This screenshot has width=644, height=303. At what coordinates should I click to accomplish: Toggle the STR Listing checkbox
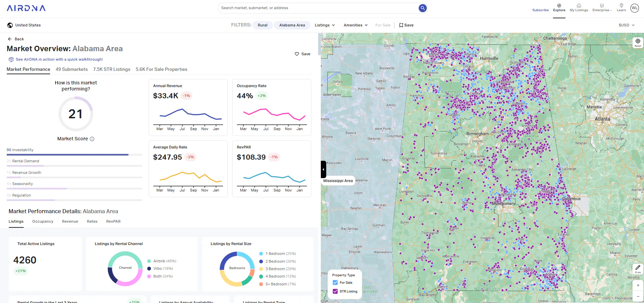(x=335, y=291)
